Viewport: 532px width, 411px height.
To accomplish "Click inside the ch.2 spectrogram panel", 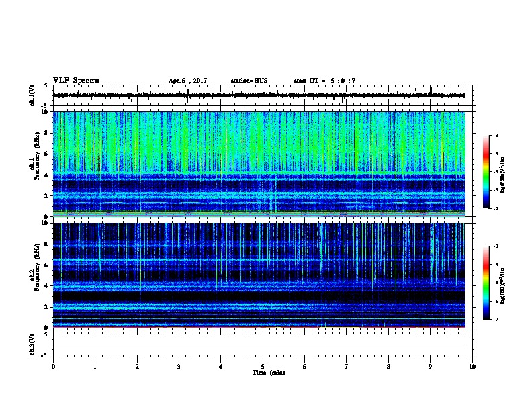I will pyautogui.click(x=259, y=275).
